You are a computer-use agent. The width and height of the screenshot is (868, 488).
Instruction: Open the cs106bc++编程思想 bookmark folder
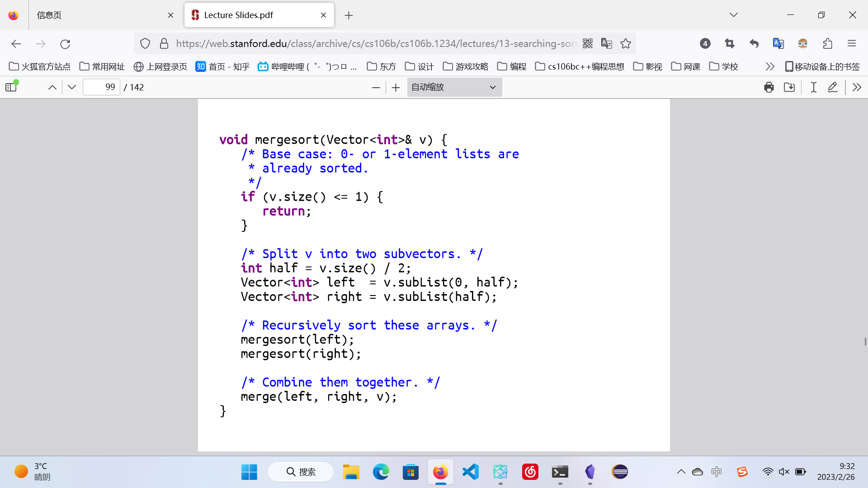tap(580, 66)
